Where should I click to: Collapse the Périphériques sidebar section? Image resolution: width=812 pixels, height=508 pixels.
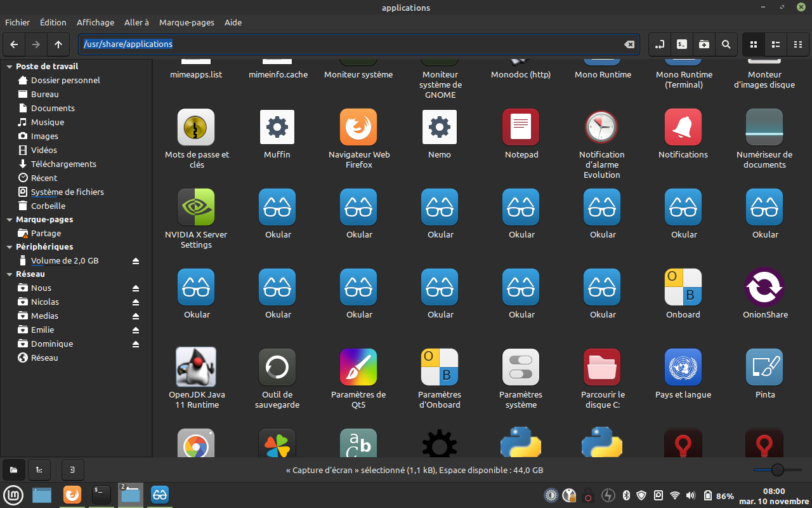(10, 247)
